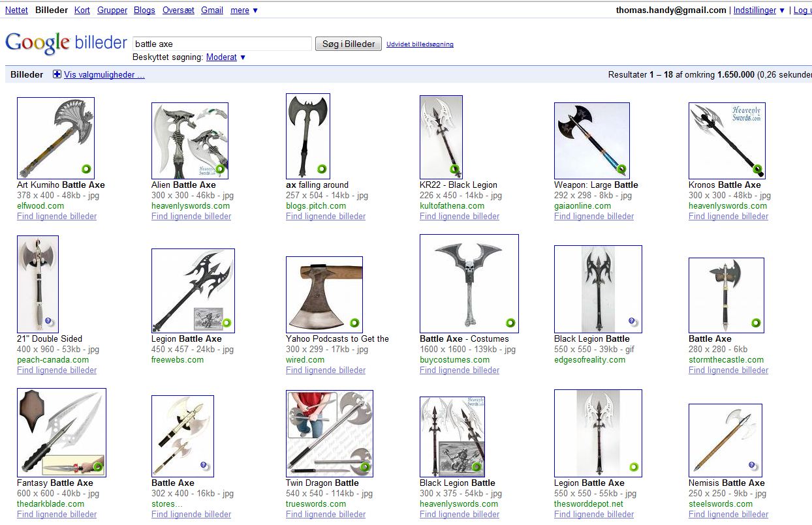This screenshot has height=525, width=812.
Task: Click the gaiaonline.com domain text
Action: coord(583,206)
